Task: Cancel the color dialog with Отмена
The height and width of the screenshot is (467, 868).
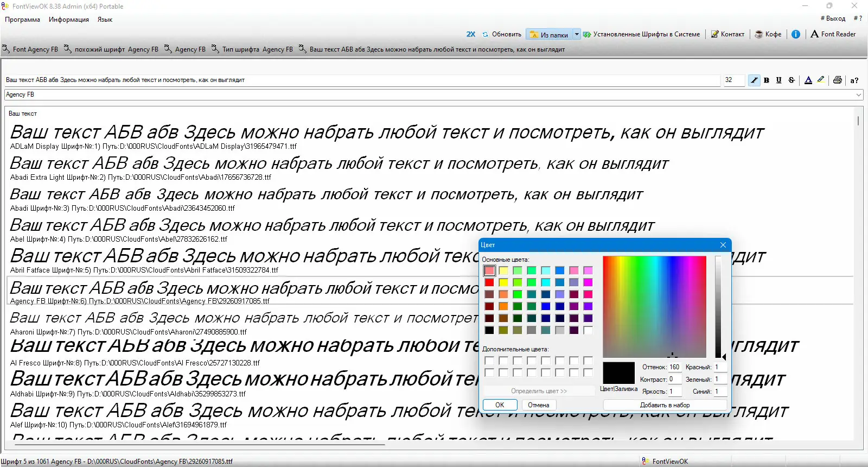Action: (x=539, y=405)
